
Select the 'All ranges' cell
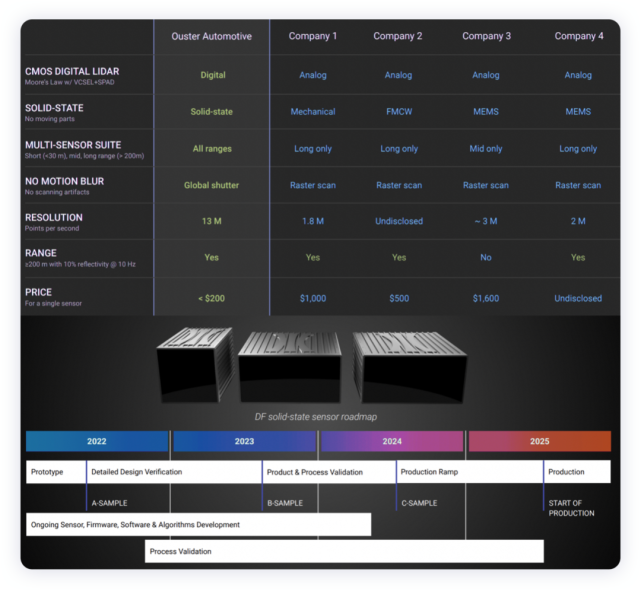[x=212, y=149]
